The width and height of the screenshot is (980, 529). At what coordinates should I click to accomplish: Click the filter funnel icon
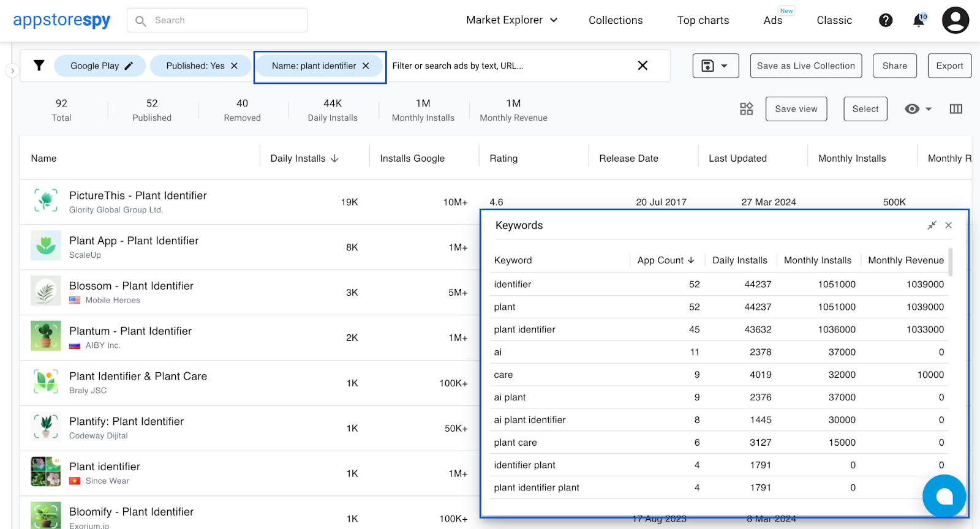tap(39, 66)
